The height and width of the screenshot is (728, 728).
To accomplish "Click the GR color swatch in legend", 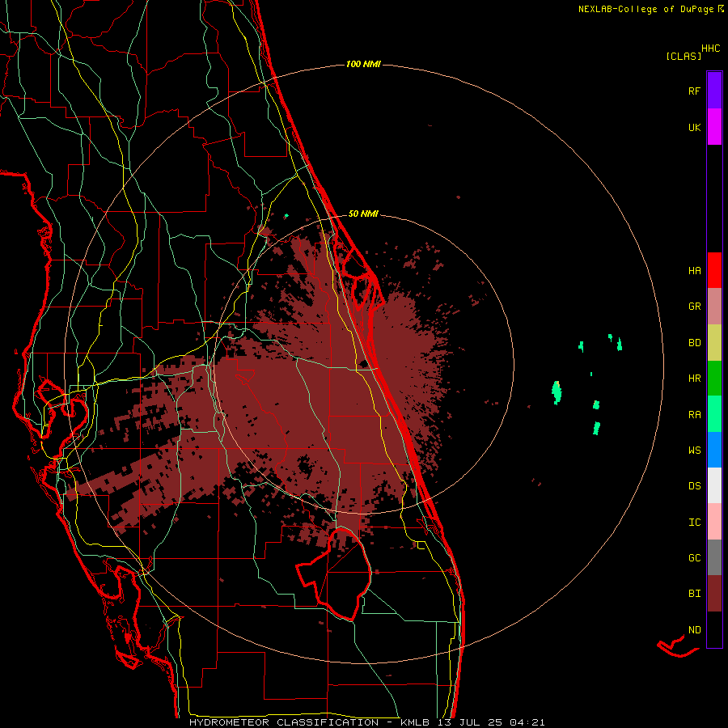I will pyautogui.click(x=714, y=307).
